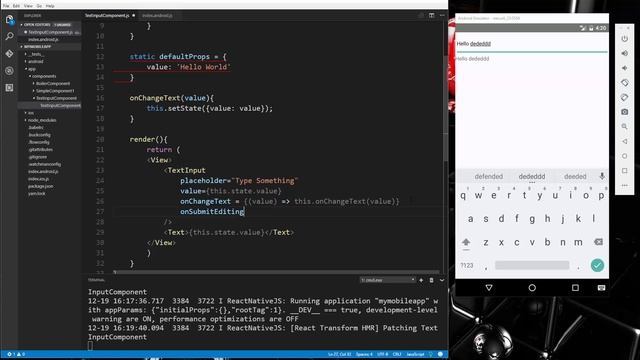
Task: Tap the 'q' key on Android keyboard
Action: click(x=463, y=196)
